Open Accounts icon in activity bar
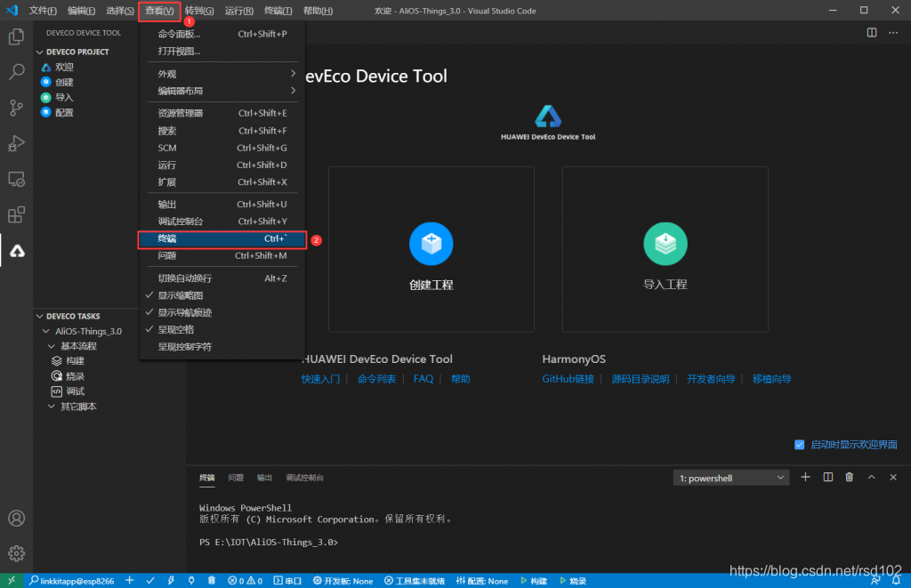This screenshot has width=911, height=588. pos(16,519)
